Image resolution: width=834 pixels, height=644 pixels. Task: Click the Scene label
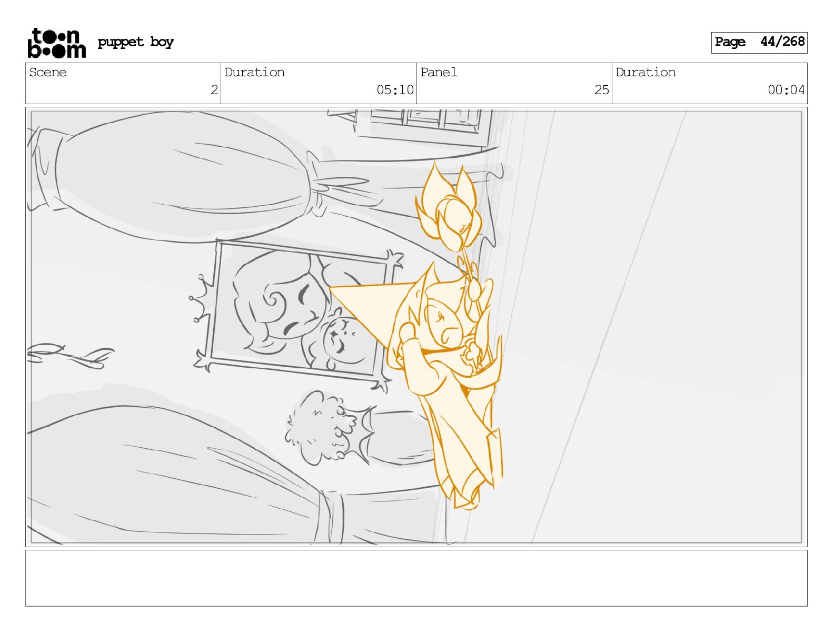[x=48, y=72]
